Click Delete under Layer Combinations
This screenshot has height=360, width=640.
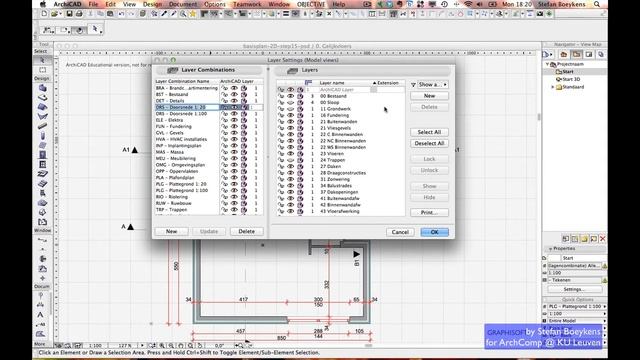(247, 231)
